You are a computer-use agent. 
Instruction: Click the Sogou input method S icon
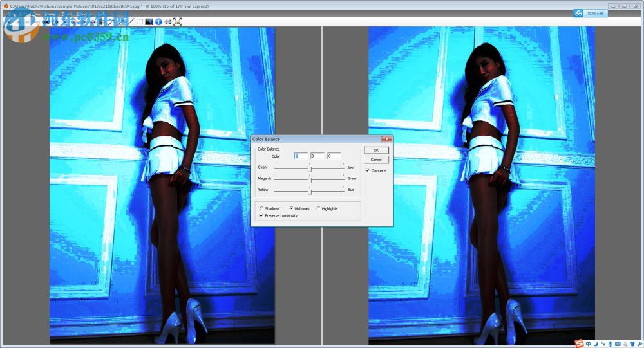tap(579, 343)
